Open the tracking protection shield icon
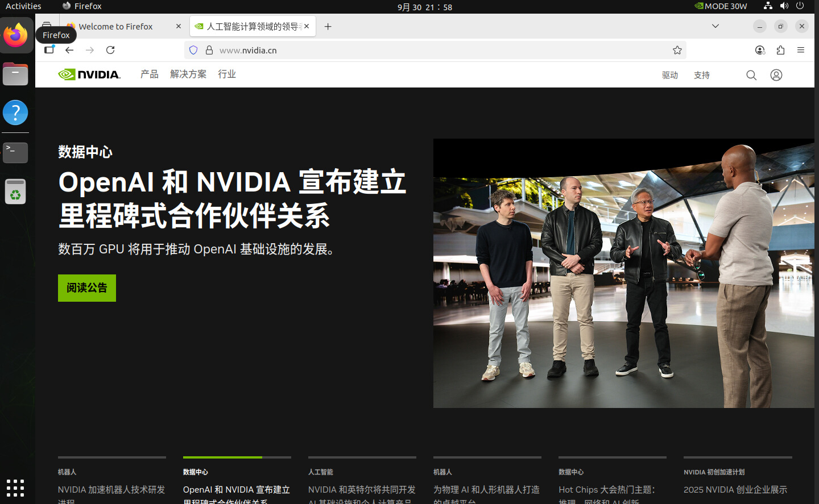Image resolution: width=819 pixels, height=504 pixels. tap(193, 50)
